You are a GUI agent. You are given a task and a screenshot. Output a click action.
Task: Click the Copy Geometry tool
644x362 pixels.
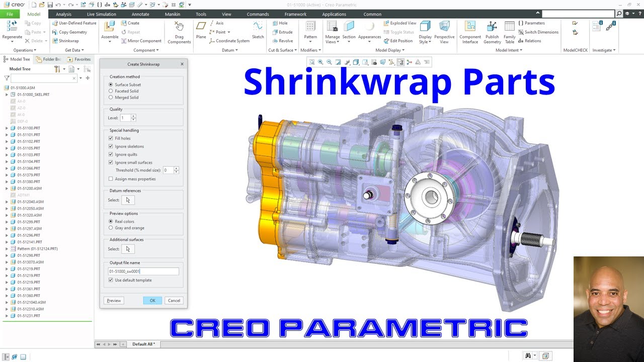pyautogui.click(x=69, y=32)
